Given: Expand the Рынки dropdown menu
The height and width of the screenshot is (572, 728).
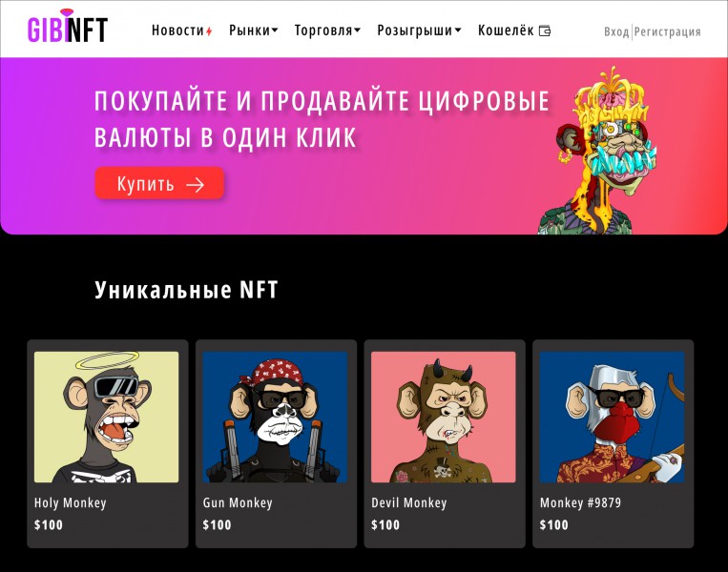Looking at the screenshot, I should [253, 31].
